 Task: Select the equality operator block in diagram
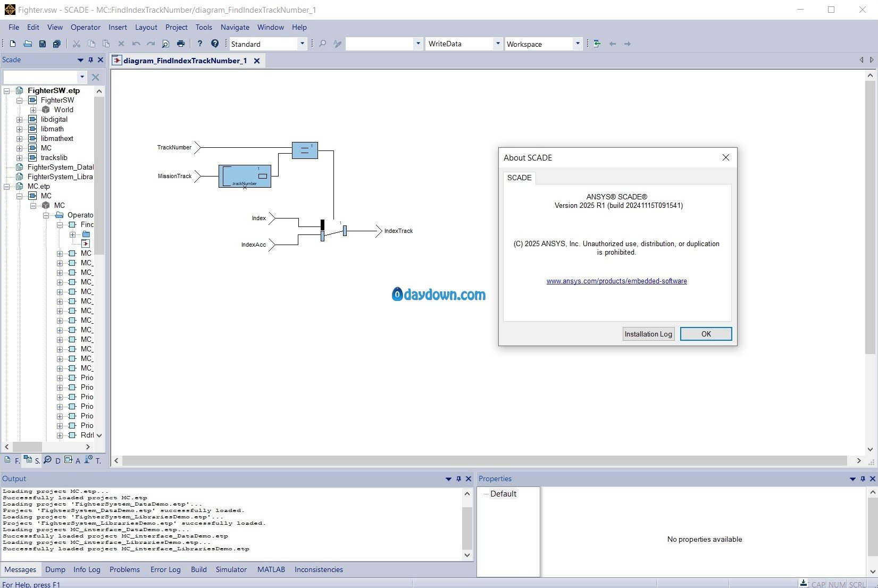point(305,150)
